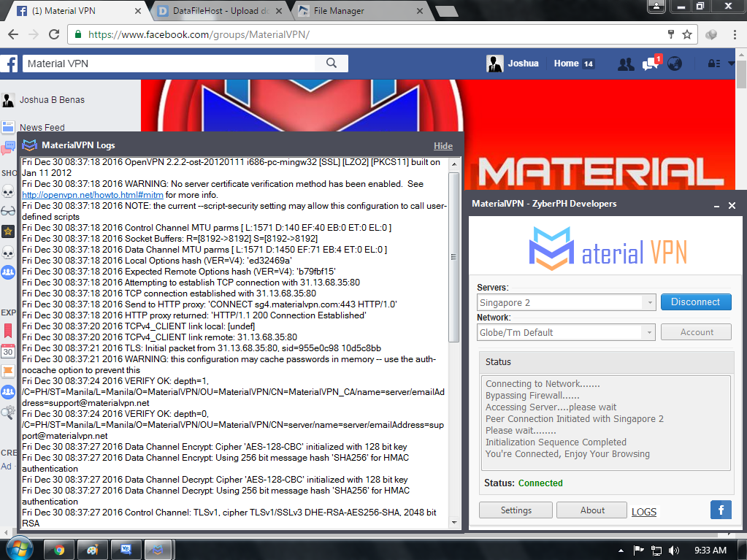This screenshot has width=747, height=560.
Task: Click Saved bookmark icon in Facebook sidebar
Action: [x=7, y=330]
